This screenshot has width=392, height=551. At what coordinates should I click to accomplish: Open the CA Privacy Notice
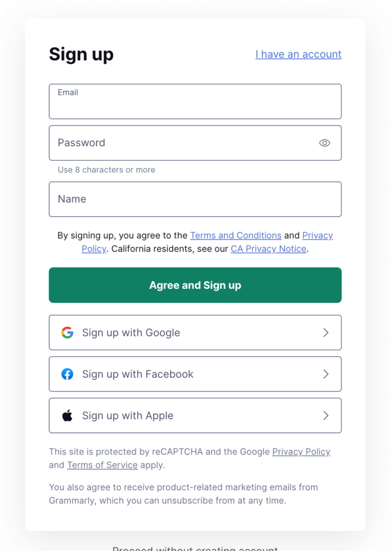tap(268, 249)
